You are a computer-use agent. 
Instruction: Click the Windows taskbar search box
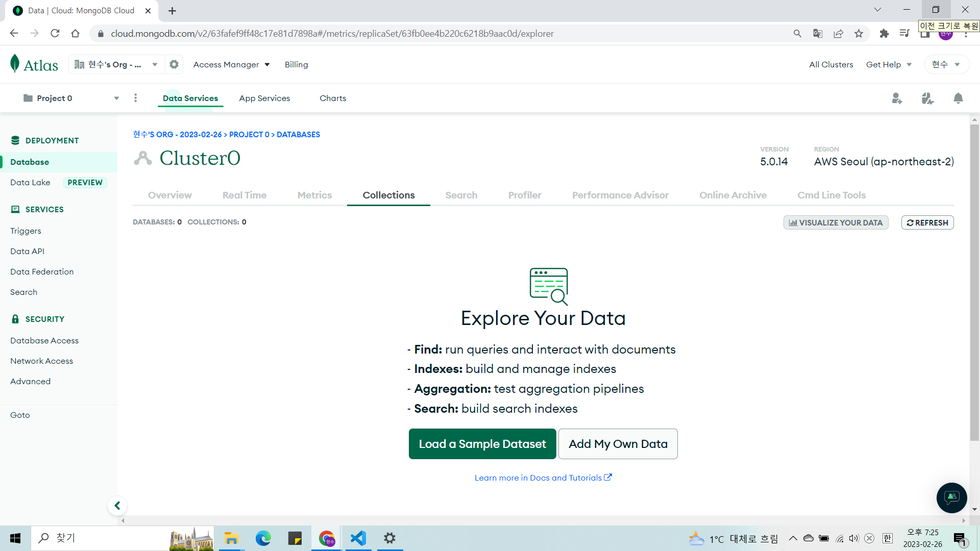122,538
